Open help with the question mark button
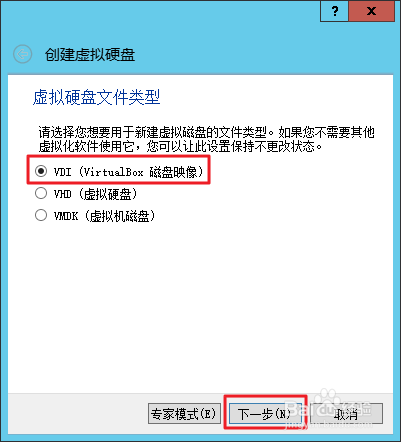This screenshot has height=442, width=401. click(334, 11)
